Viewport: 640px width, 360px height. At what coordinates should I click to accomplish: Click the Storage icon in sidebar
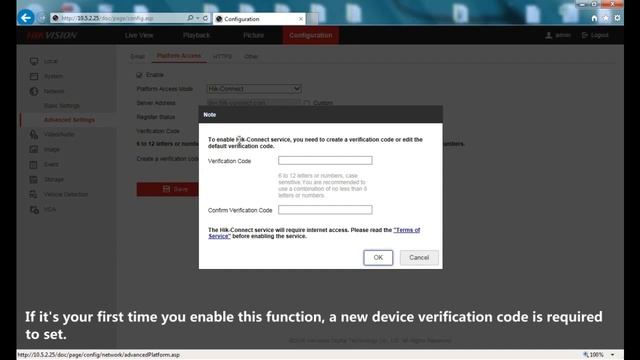pos(34,180)
